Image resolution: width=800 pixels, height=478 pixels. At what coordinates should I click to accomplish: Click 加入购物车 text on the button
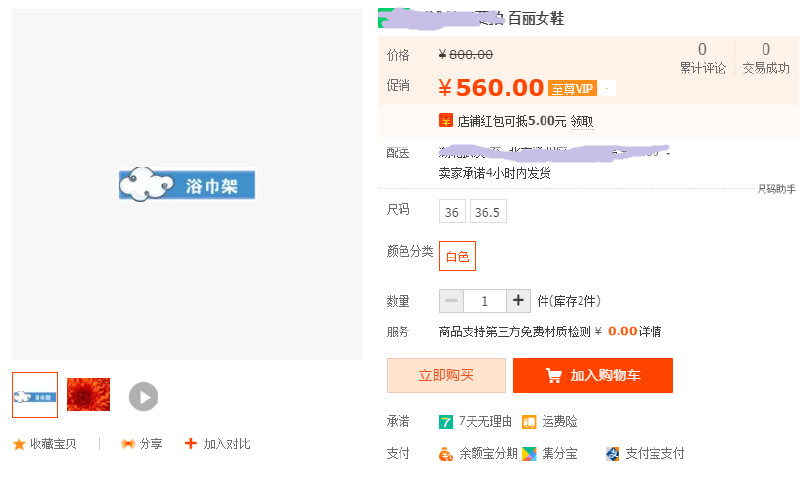point(605,375)
